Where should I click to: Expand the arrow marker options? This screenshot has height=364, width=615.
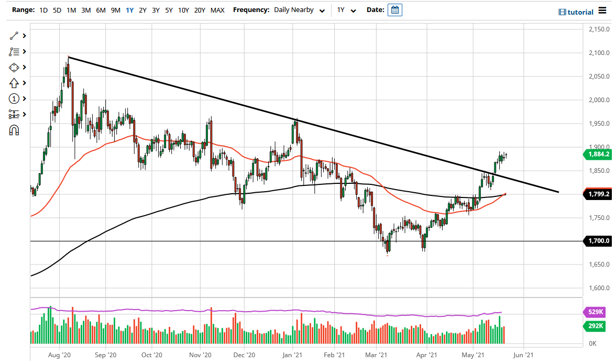[x=24, y=83]
